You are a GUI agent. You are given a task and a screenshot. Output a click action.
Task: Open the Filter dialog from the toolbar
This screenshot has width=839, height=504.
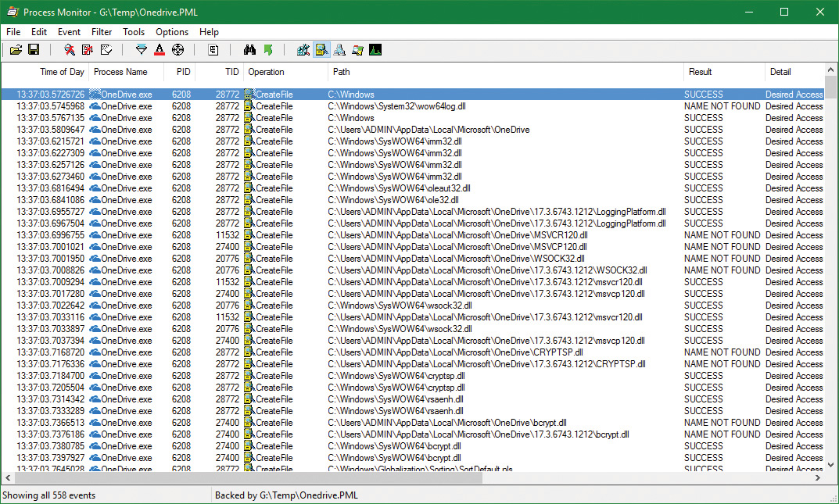142,50
